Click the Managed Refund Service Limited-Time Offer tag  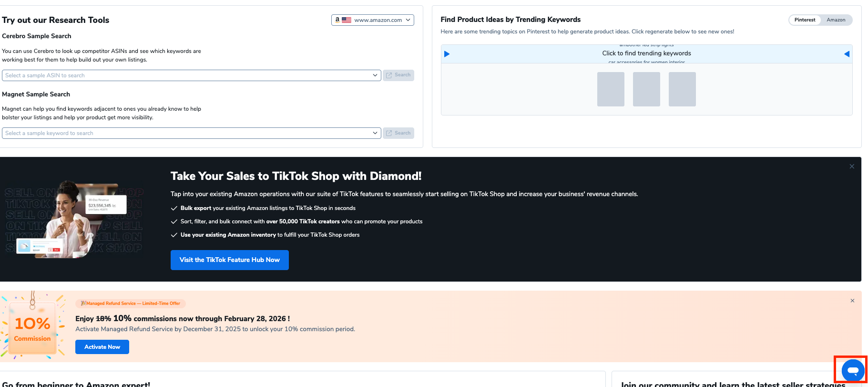[131, 303]
